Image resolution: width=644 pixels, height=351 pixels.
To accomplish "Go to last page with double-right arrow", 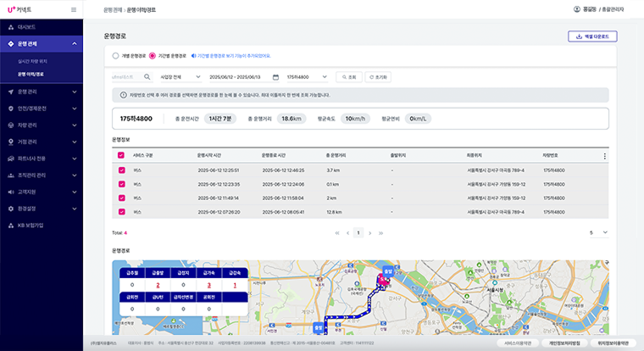I will coord(380,233).
